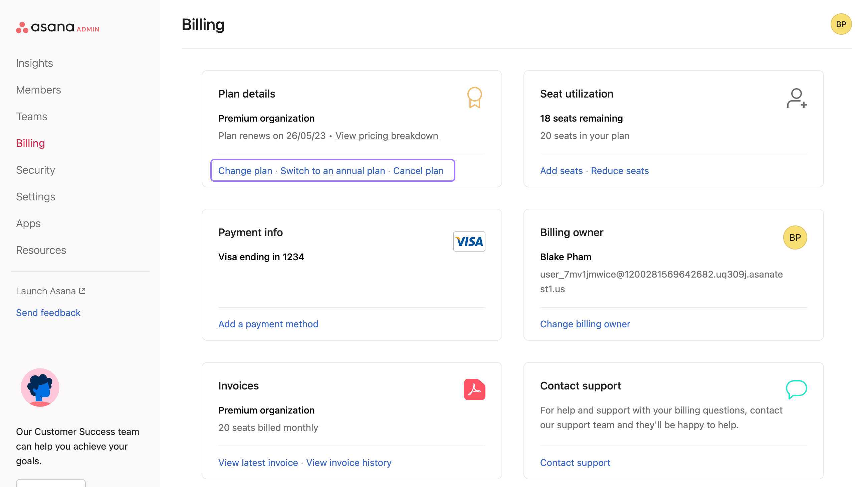Click Change billing owner
The image size is (868, 487).
tap(585, 324)
